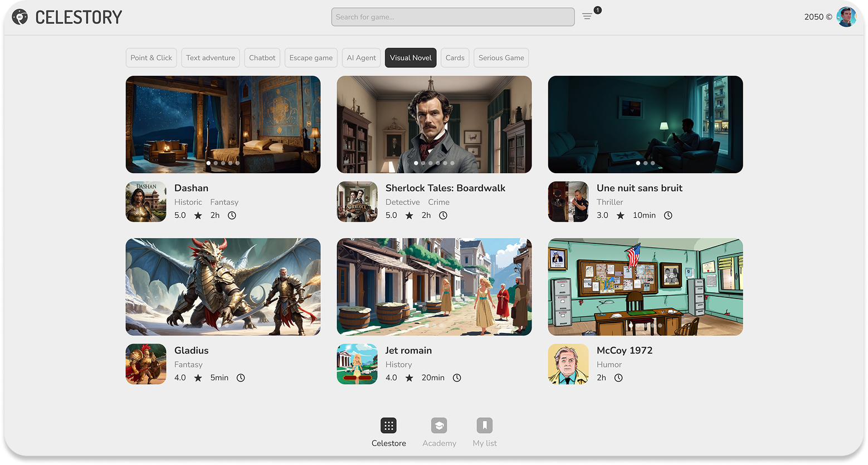
Task: Open the McCoy 1972 game title
Action: pos(625,350)
